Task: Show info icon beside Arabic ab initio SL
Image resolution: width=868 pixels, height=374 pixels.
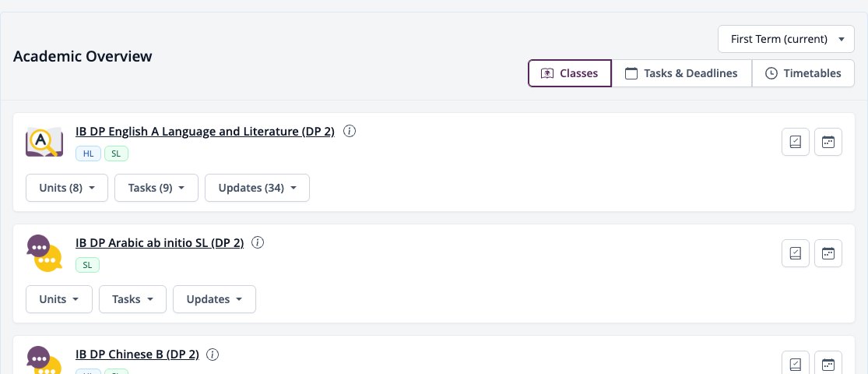Action: pos(258,242)
